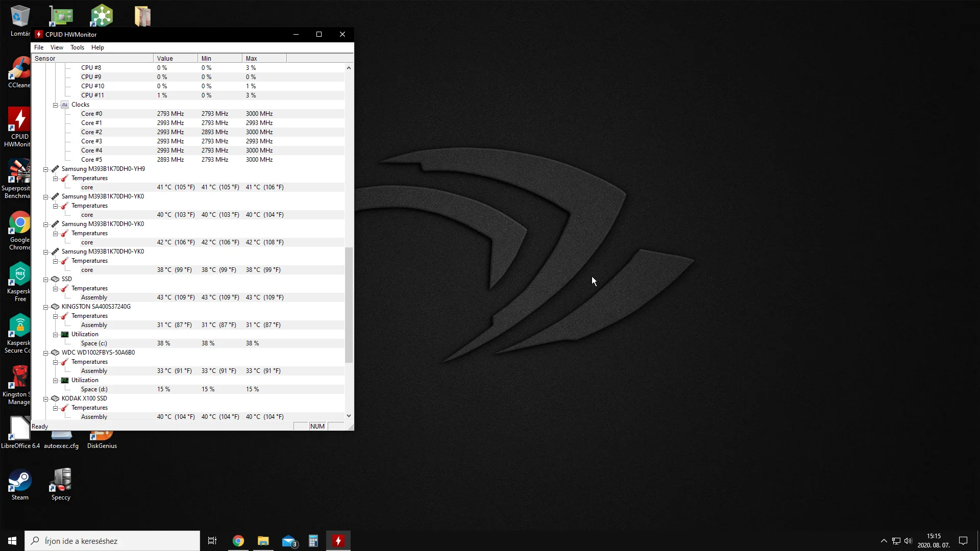Click the Sensor column header

coord(92,58)
